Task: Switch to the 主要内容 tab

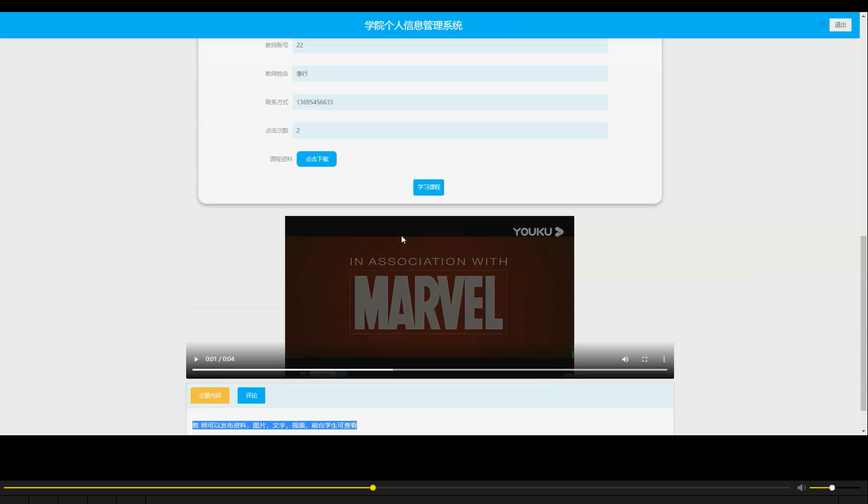Action: coord(210,396)
